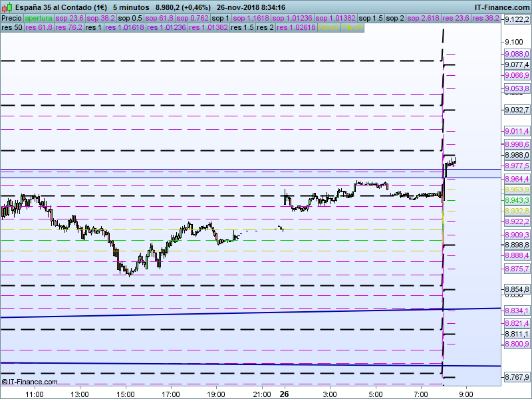
Task: Click the 'España 35 al Contado (1€)' instrument title
Action: [61, 7]
